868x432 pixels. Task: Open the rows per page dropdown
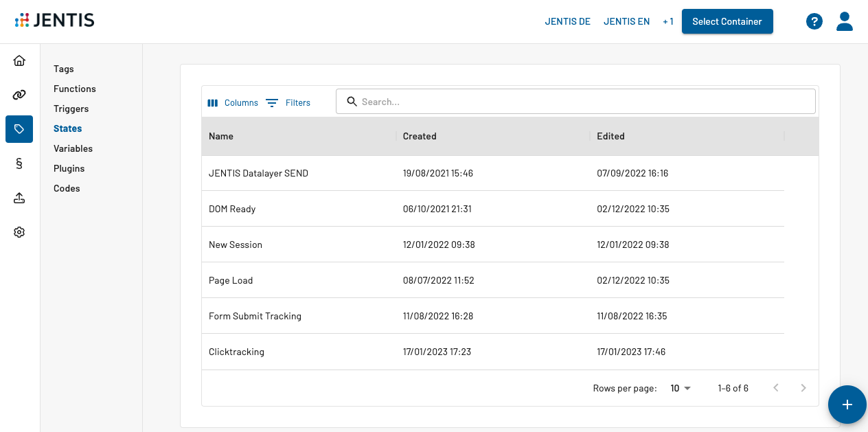coord(681,388)
